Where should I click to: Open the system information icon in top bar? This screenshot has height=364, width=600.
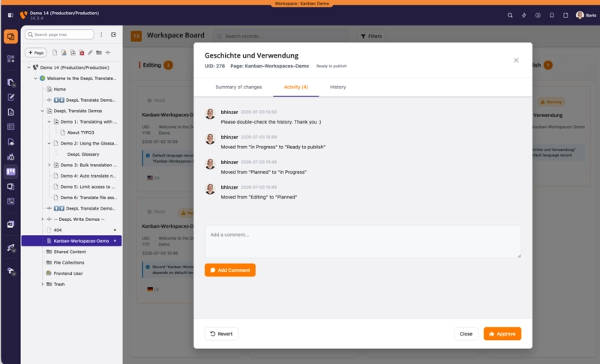pos(538,15)
